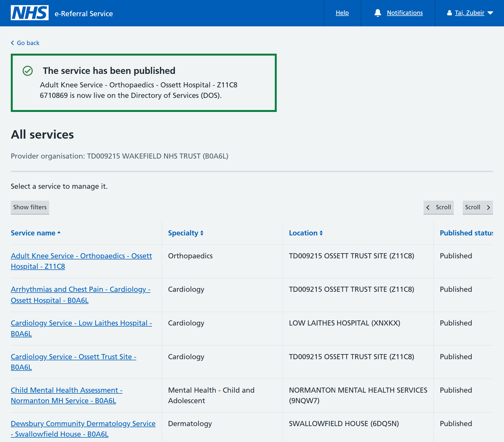Click 'Select a service to manage it' text
The height and width of the screenshot is (442, 504).
click(59, 186)
